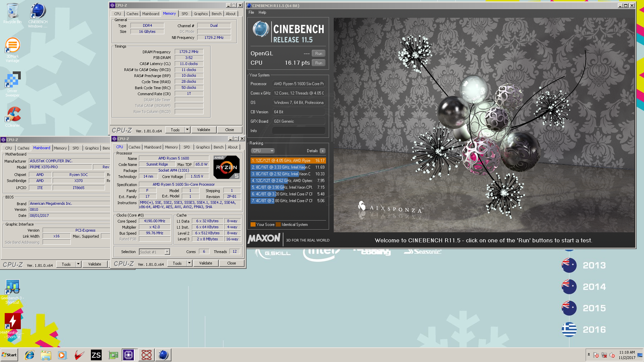
Task: Click DRAM Frequency value 1729.2 MHz
Action: [x=189, y=52]
